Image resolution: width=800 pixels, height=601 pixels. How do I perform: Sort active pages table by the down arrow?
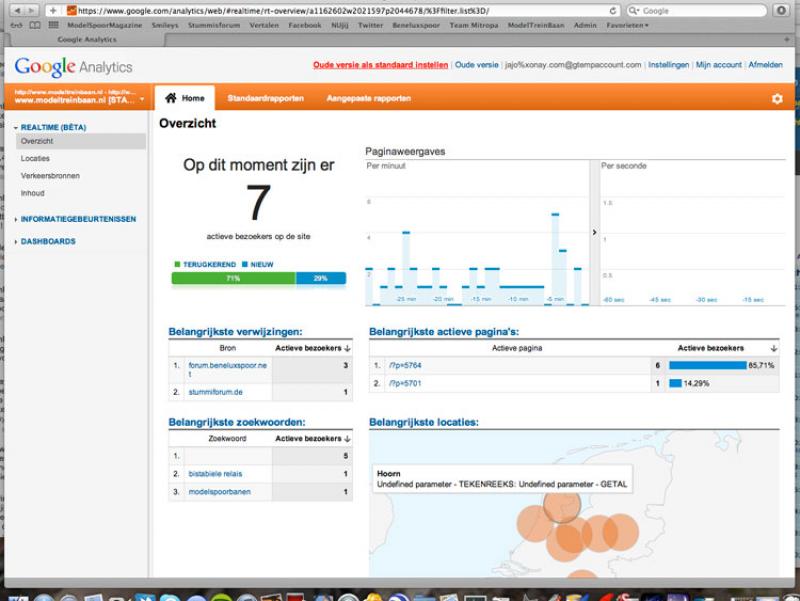(773, 348)
